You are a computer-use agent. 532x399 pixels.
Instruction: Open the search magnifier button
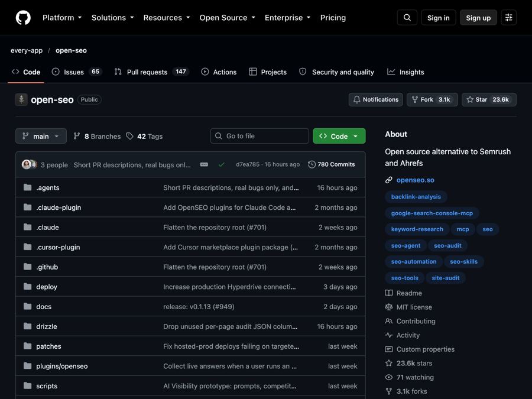[x=407, y=18]
